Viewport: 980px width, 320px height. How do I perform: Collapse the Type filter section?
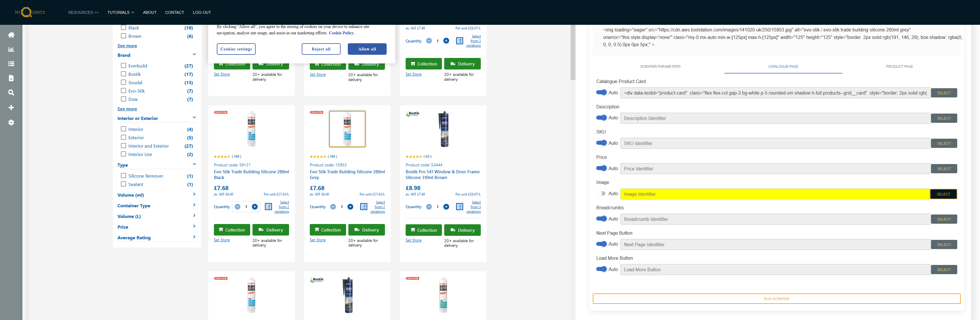click(x=194, y=165)
